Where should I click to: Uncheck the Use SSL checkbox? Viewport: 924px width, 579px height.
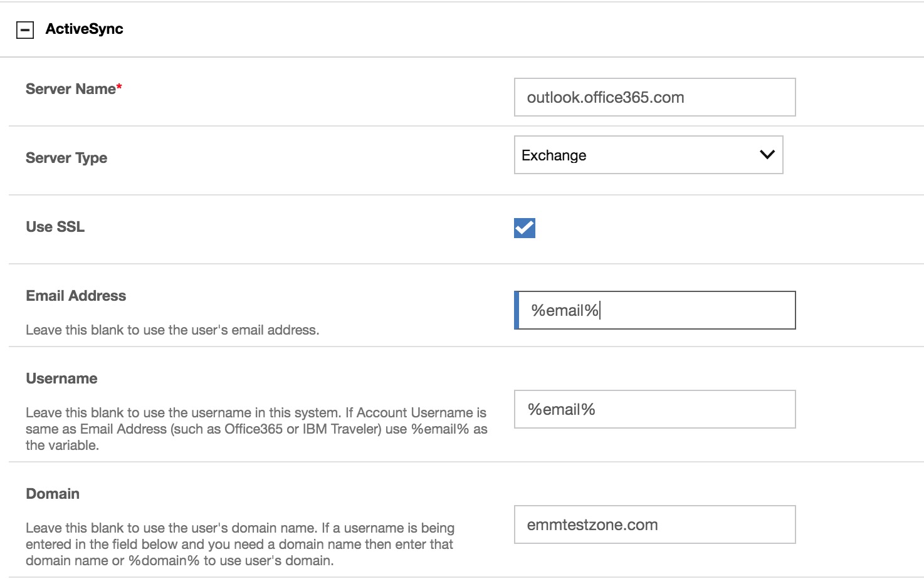(x=525, y=228)
